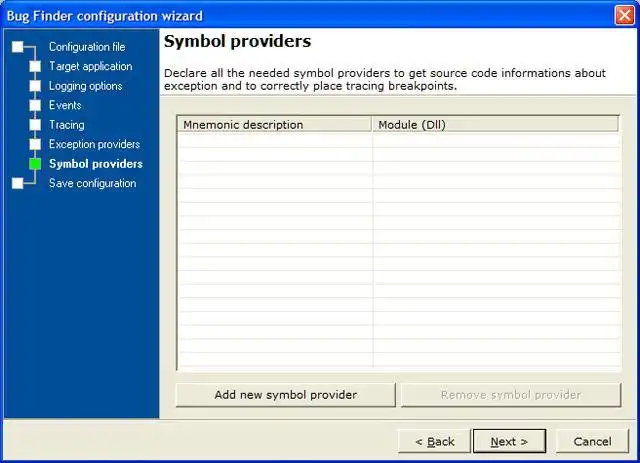Select the Events step

pyautogui.click(x=65, y=105)
